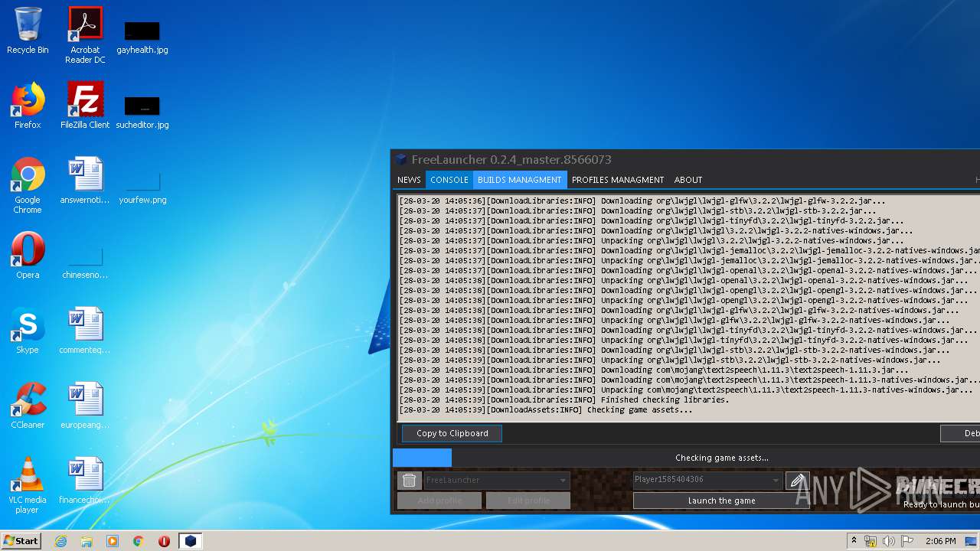Open the Player1585404306 account dropdown
Screen dimensions: 980x551
pos(707,480)
